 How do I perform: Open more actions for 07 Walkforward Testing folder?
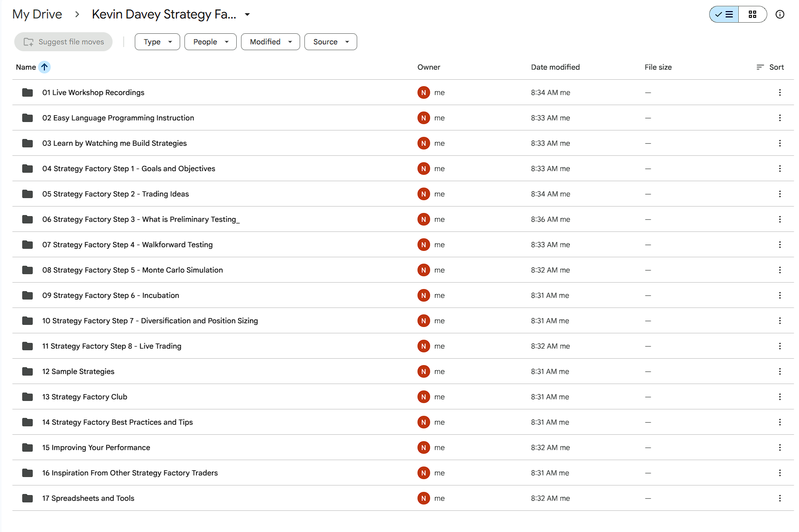779,245
